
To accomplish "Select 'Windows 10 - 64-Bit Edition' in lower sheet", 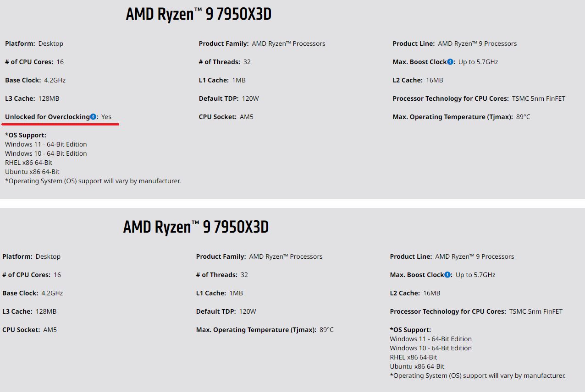I will [x=430, y=348].
